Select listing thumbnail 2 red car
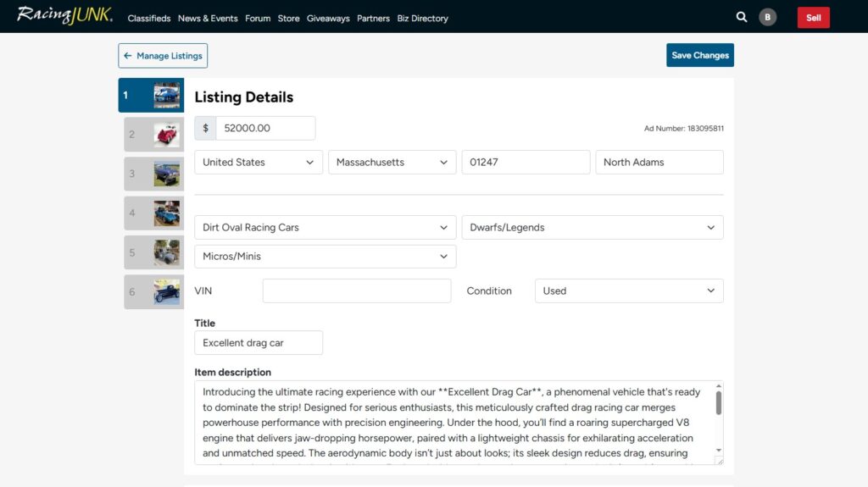 [x=154, y=135]
